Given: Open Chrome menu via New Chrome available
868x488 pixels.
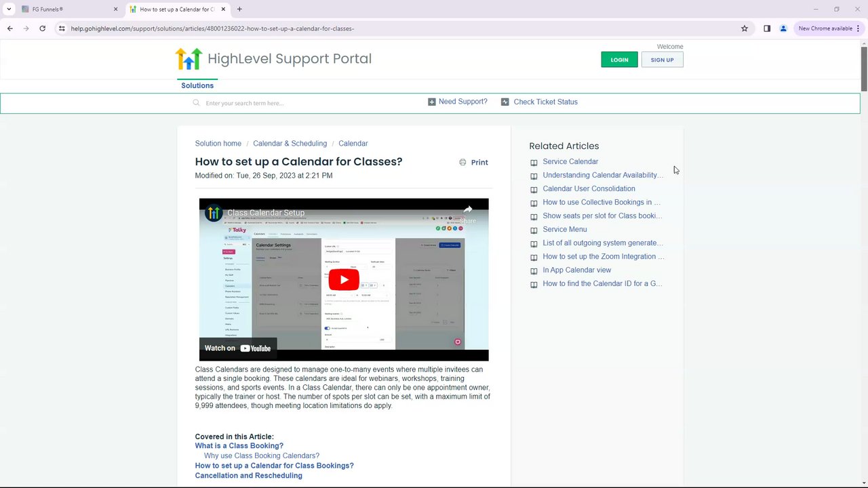Looking at the screenshot, I should pos(829,28).
